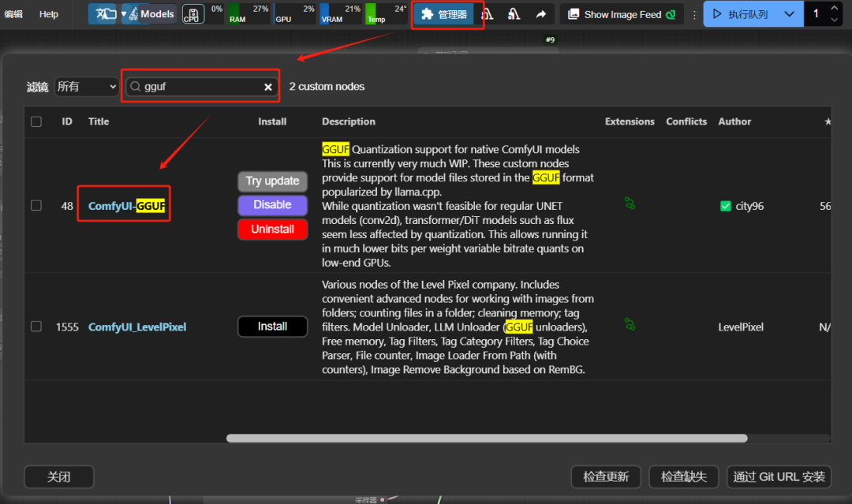Click the VRAM usage monitor
Screen dimensions: 852x504
[341, 13]
